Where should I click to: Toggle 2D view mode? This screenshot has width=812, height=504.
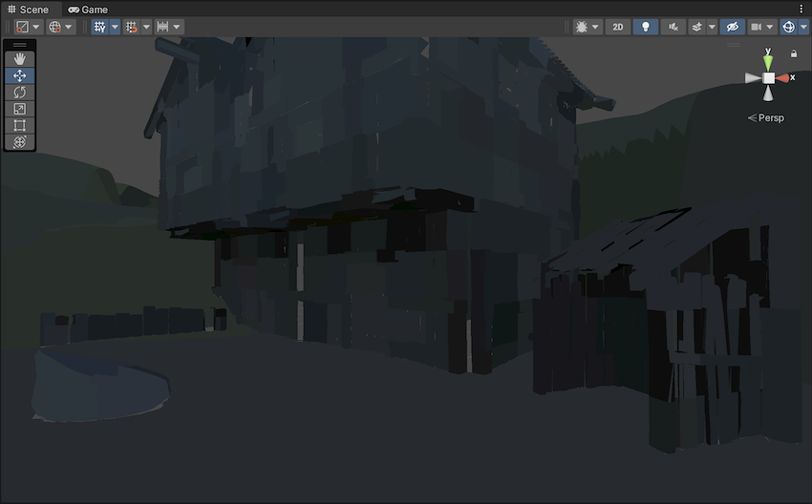point(618,27)
